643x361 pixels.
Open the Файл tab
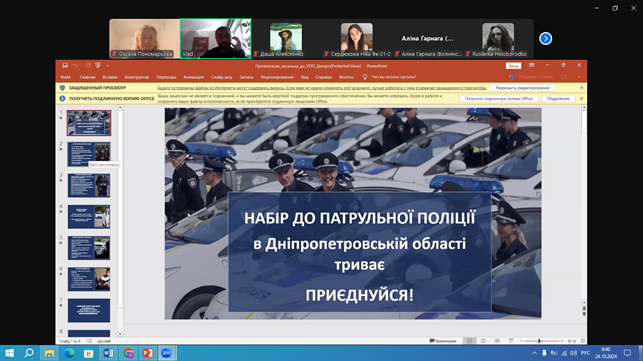(x=66, y=77)
